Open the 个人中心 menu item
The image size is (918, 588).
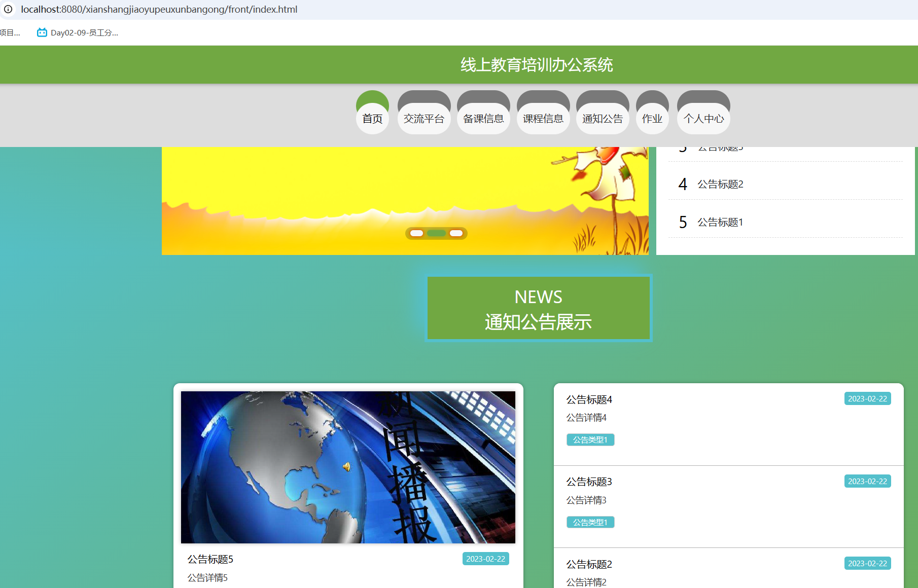[703, 118]
